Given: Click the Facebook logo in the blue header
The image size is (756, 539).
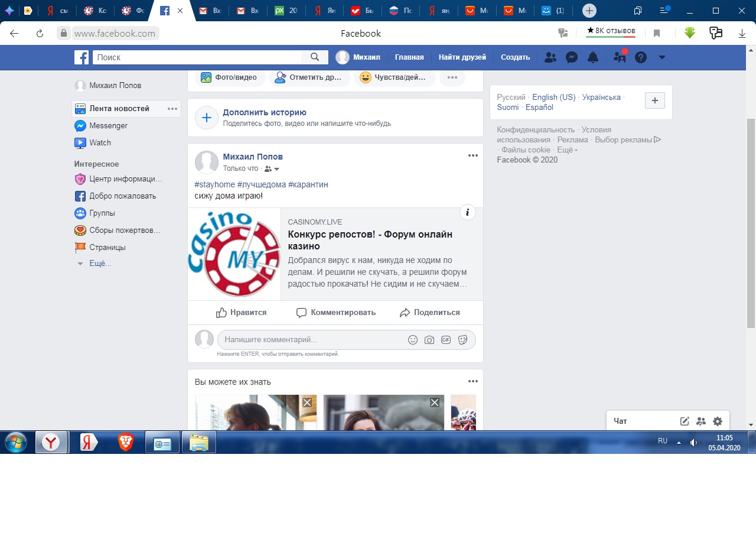Looking at the screenshot, I should (x=82, y=57).
